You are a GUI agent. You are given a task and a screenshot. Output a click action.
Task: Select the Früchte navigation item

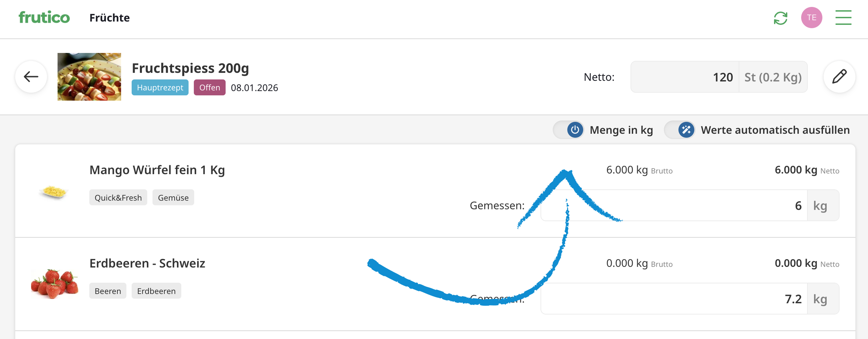point(109,18)
